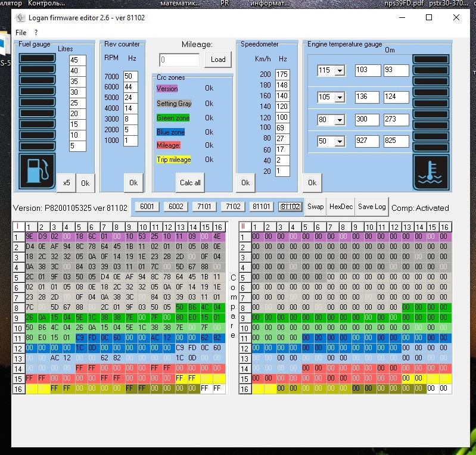
Task: Click the Save Log button
Action: coord(372,207)
